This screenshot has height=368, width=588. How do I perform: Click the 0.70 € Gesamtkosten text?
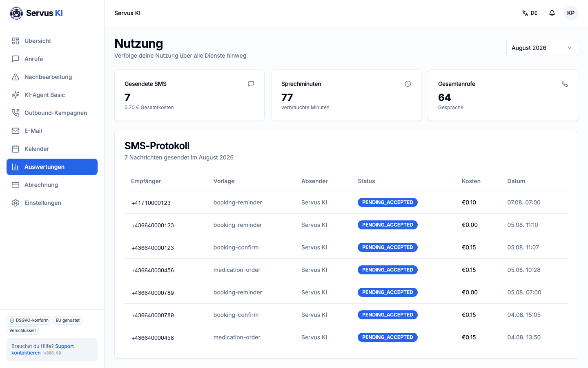(x=149, y=108)
